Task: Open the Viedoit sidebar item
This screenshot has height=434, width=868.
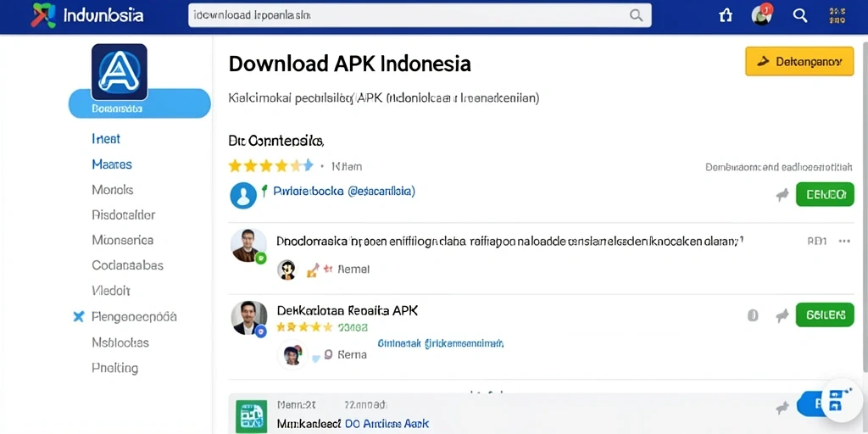Action: [111, 290]
